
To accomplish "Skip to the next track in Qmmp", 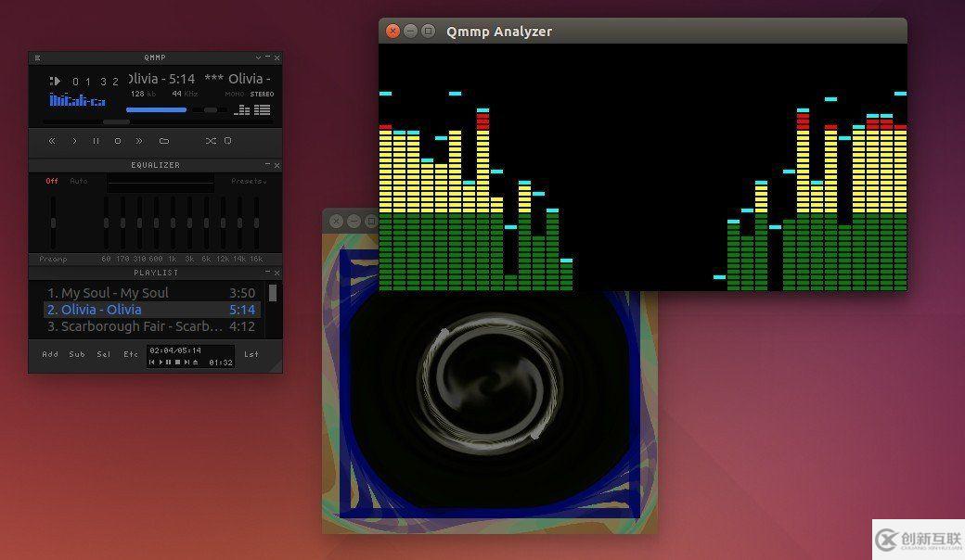I will click(x=139, y=141).
